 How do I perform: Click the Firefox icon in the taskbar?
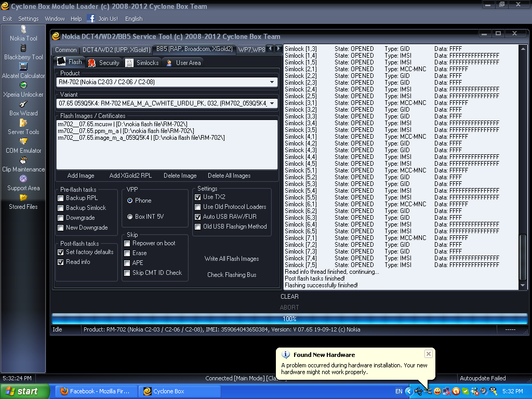[64, 391]
